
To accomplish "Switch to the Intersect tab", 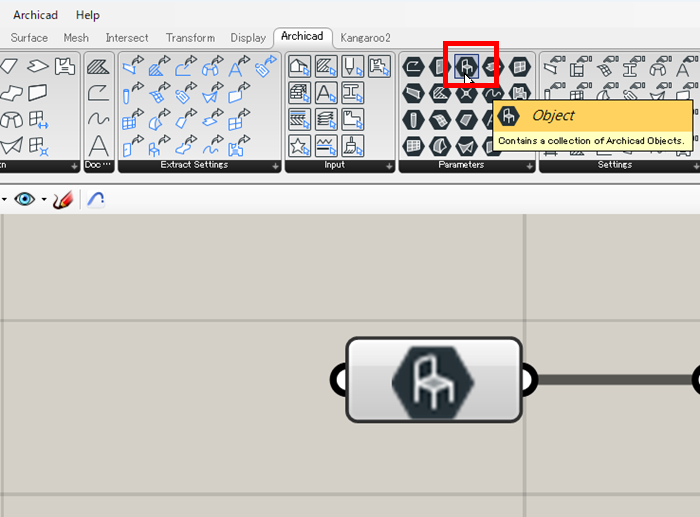I will click(x=127, y=38).
